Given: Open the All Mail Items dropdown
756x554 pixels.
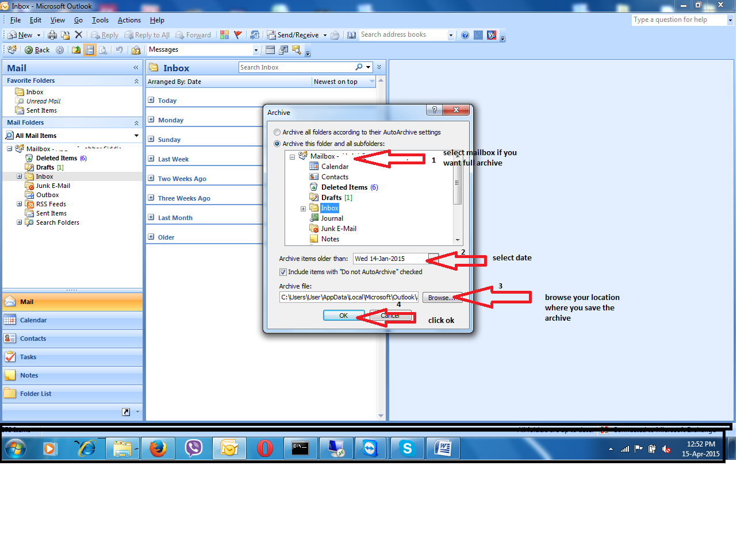Looking at the screenshot, I should (x=136, y=136).
